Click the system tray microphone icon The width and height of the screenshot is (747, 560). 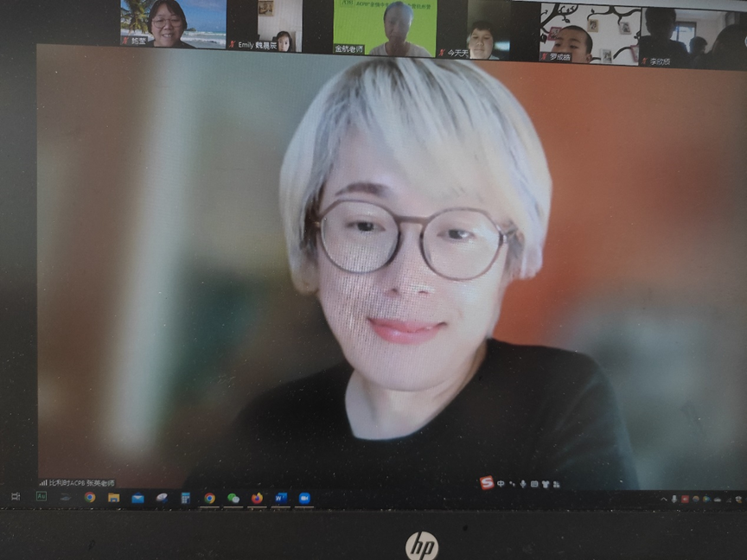point(674,499)
